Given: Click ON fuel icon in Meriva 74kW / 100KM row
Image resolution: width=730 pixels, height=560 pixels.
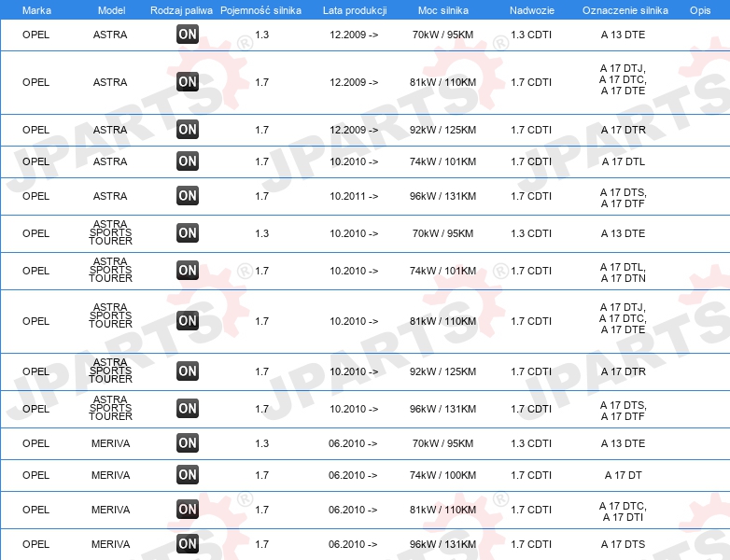Looking at the screenshot, I should coord(188,475).
